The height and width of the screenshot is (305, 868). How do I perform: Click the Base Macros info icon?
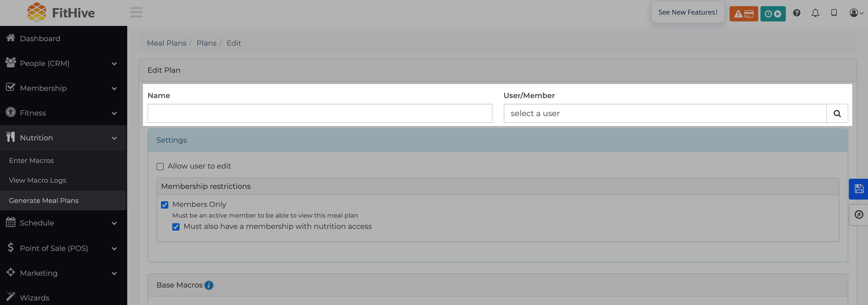(x=209, y=285)
